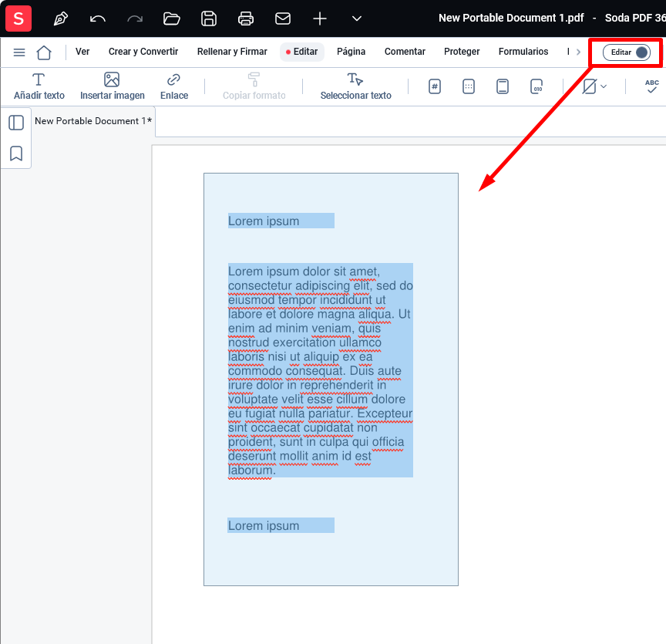This screenshot has height=644, width=666.
Task: Insert page number with hash icon
Action: [x=435, y=86]
